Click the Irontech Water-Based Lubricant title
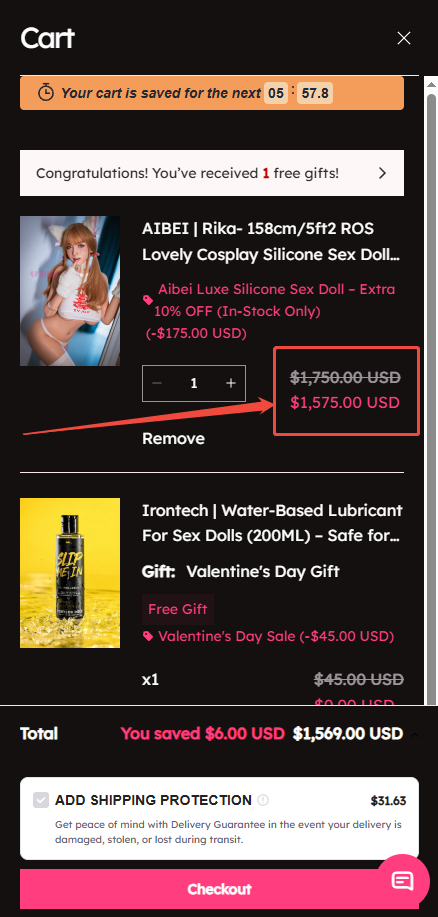Screen dimensions: 438x917 273,523
